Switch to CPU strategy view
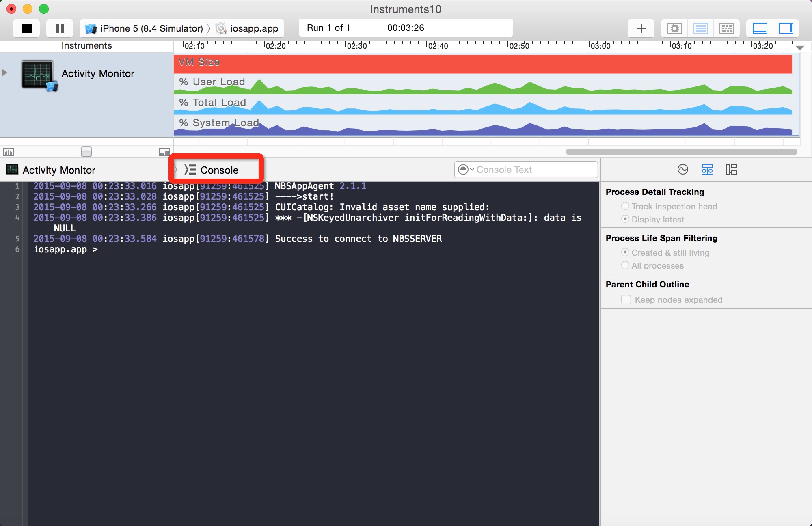The width and height of the screenshot is (812, 526). (674, 28)
